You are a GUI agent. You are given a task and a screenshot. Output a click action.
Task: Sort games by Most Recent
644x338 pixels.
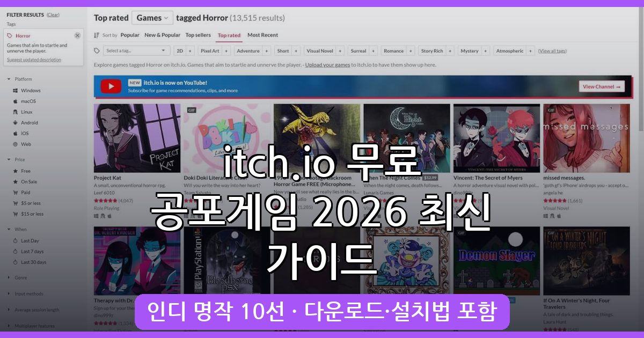[x=262, y=35]
